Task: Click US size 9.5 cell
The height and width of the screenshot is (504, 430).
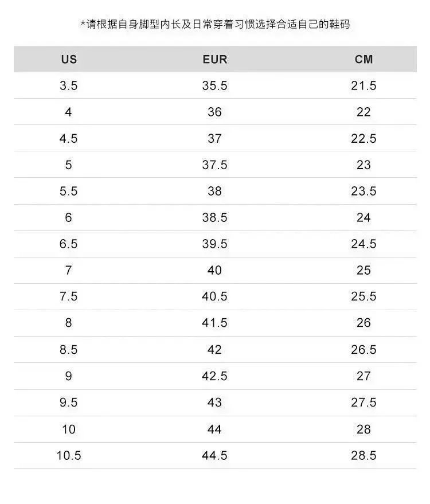Action: point(68,403)
